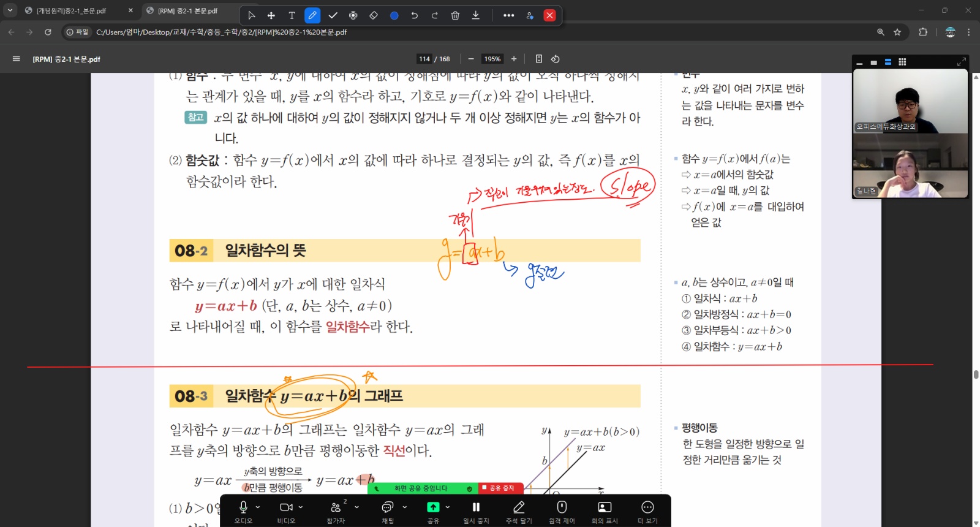Screen dimensions: 980x527
Task: Click the PDF vertical scrollbar thumb
Action: [x=976, y=374]
